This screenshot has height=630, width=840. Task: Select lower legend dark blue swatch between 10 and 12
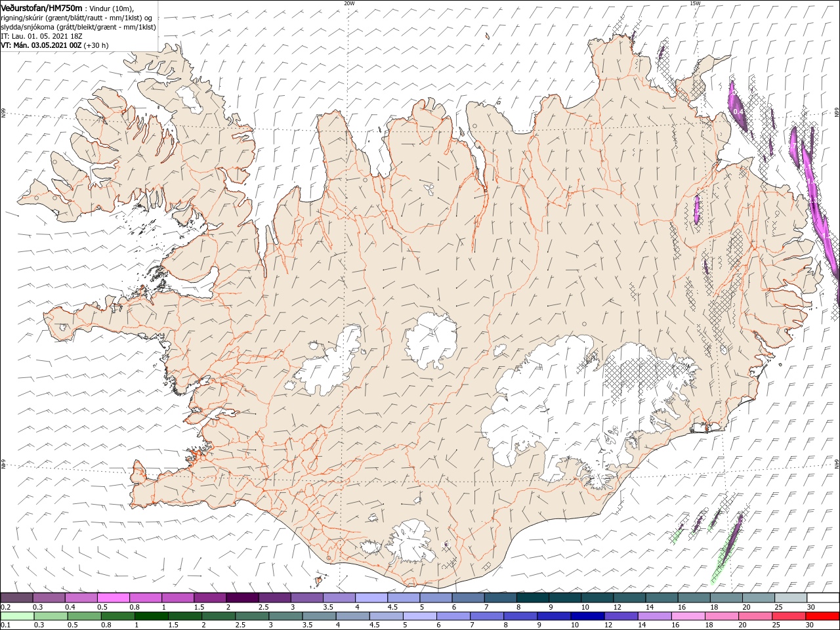[586, 616]
